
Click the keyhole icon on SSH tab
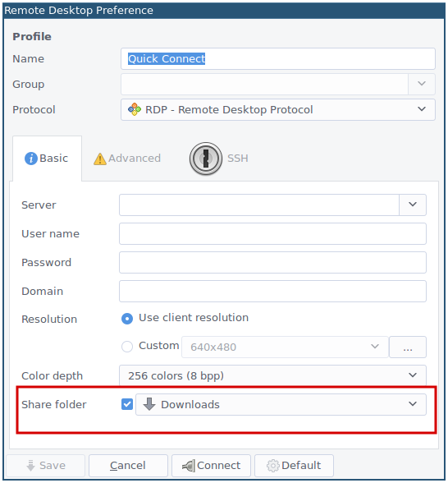coord(205,159)
